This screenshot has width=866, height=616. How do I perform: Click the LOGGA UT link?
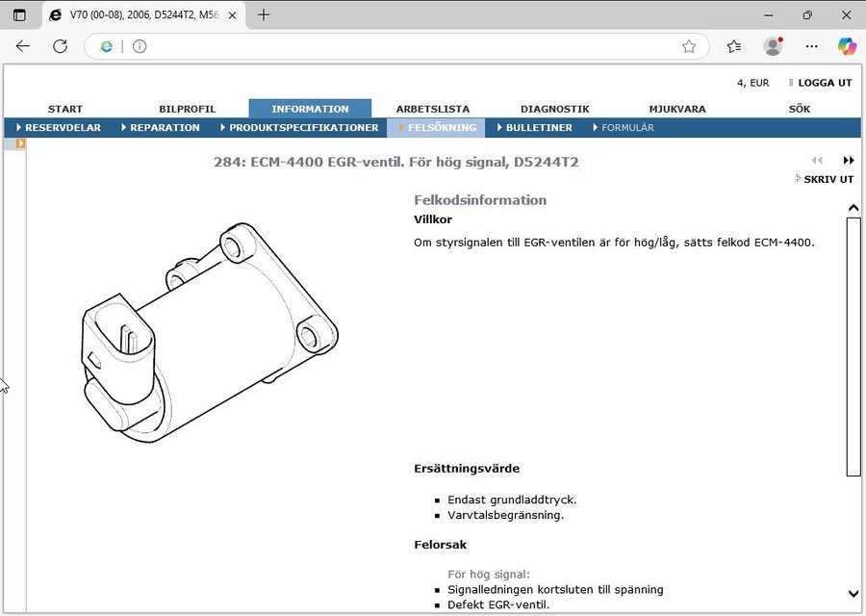[824, 83]
